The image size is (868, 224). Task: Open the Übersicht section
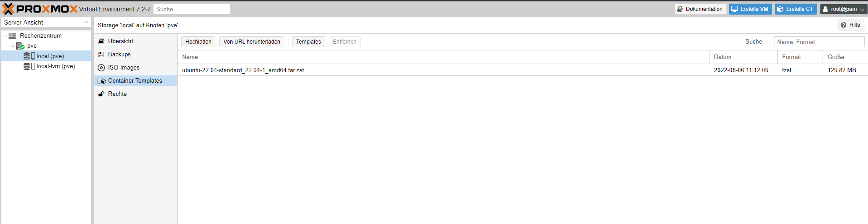135,41
